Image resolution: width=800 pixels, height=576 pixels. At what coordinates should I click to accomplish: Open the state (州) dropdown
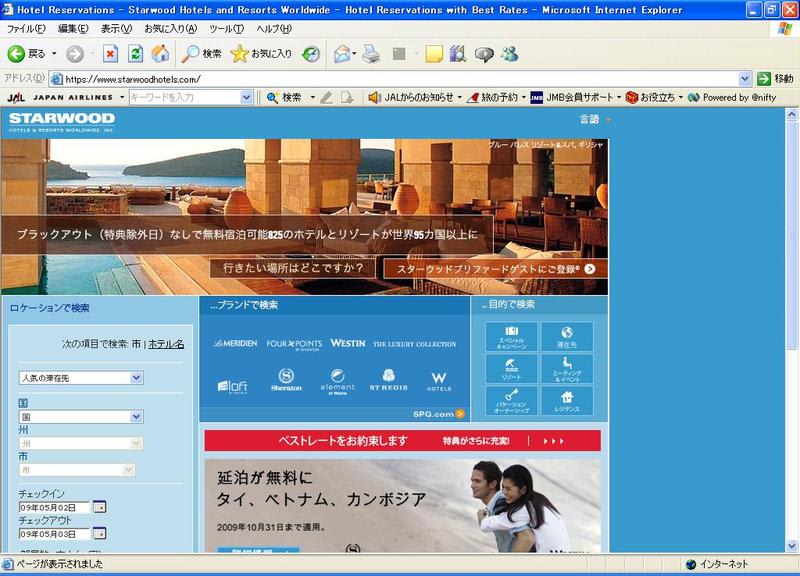click(81, 443)
